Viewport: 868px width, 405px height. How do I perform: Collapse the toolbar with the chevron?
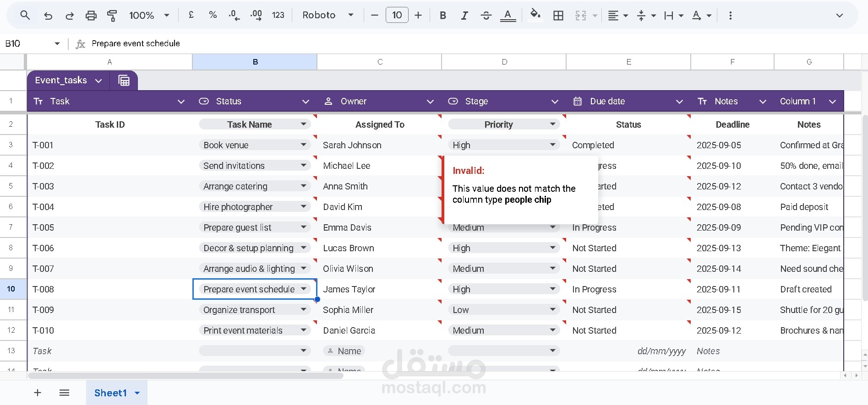(839, 15)
